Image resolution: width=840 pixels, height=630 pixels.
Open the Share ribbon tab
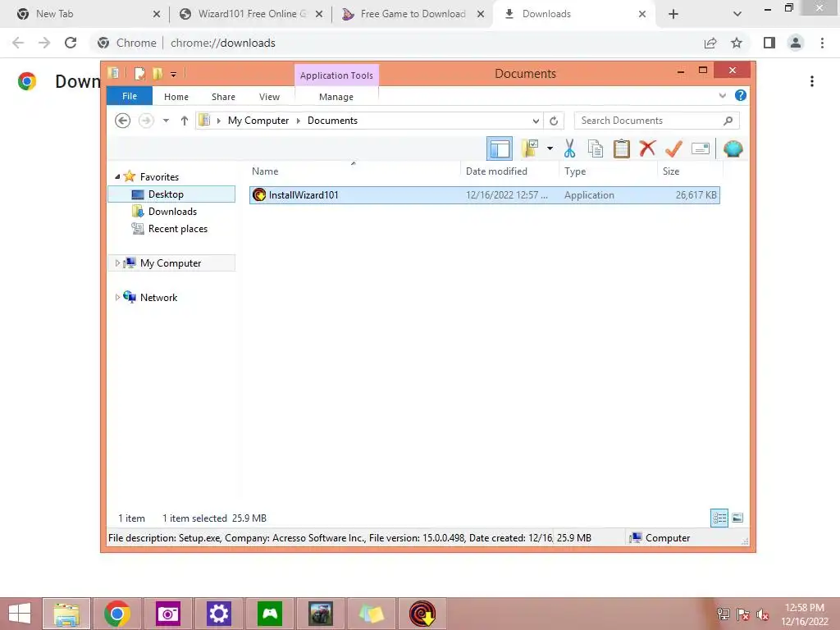[x=223, y=97]
